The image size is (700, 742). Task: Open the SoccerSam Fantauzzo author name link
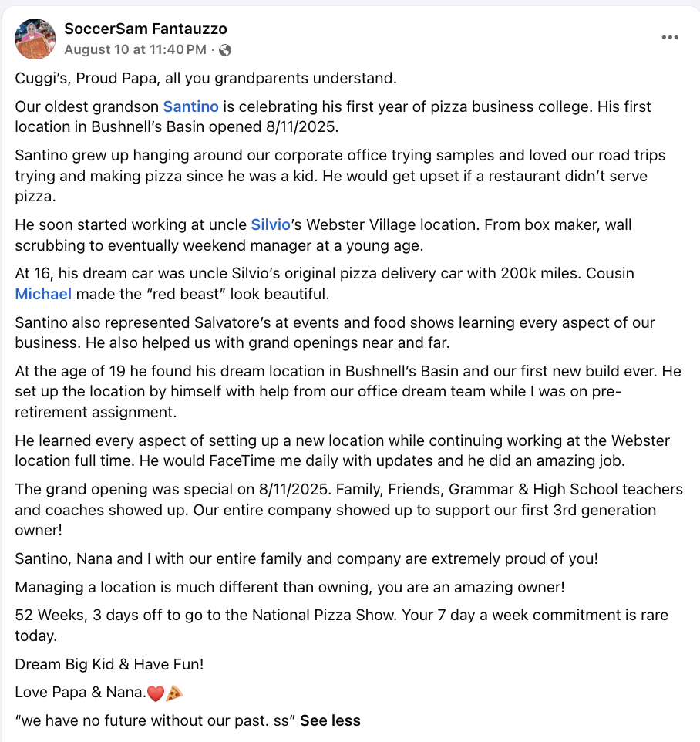pos(146,29)
